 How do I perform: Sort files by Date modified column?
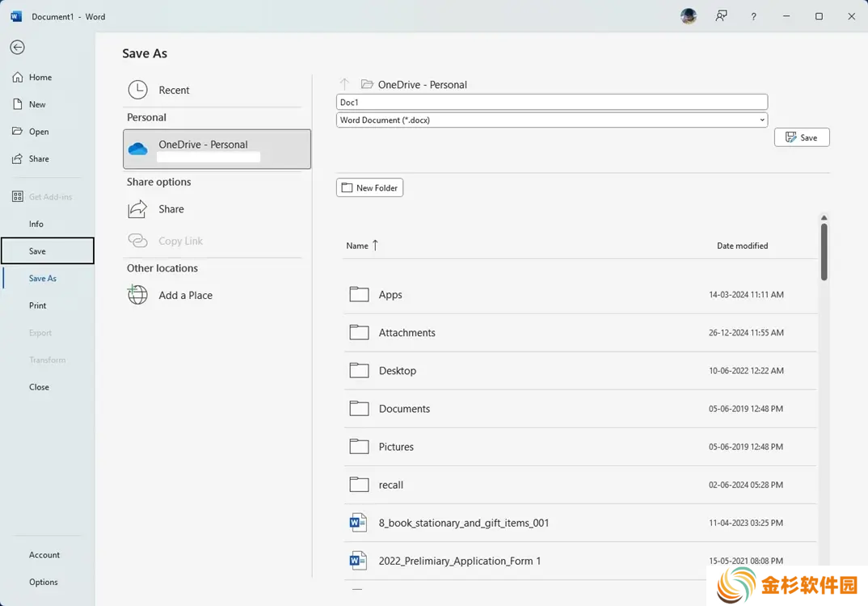point(743,246)
